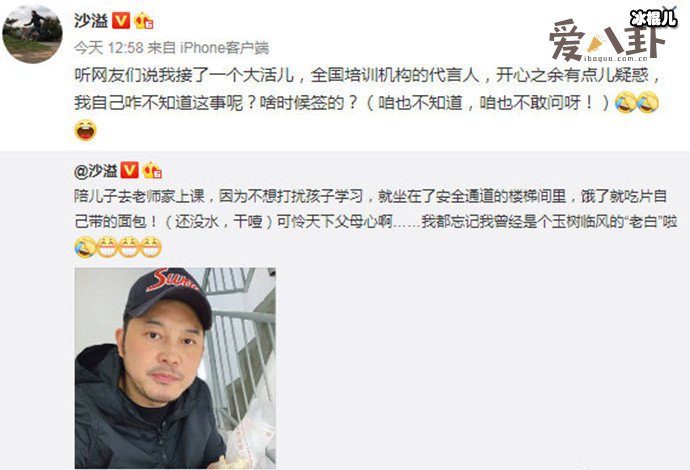Click the iPhone客户端 source link

tap(225, 47)
